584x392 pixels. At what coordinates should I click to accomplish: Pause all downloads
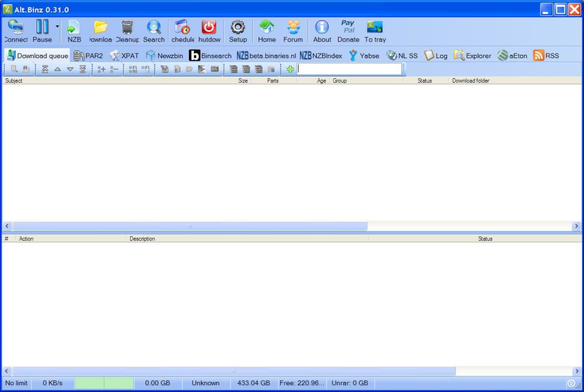pyautogui.click(x=42, y=30)
